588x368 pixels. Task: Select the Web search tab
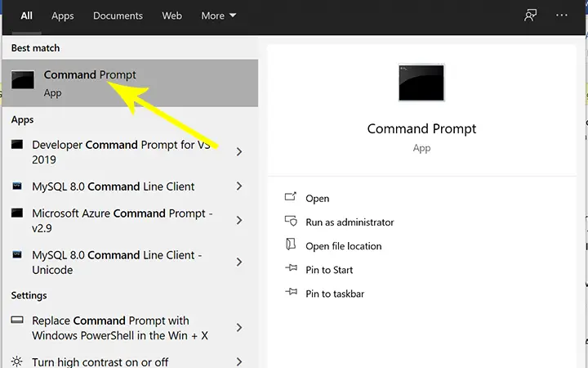pos(171,16)
